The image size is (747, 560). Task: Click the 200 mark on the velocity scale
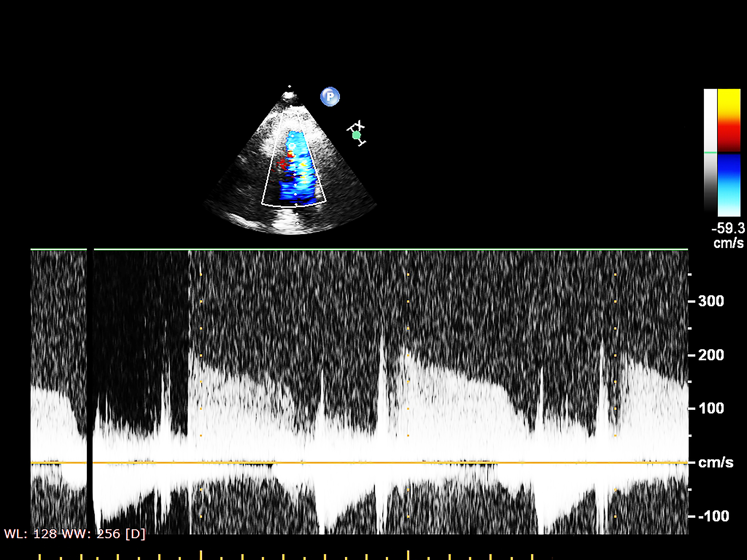711,355
